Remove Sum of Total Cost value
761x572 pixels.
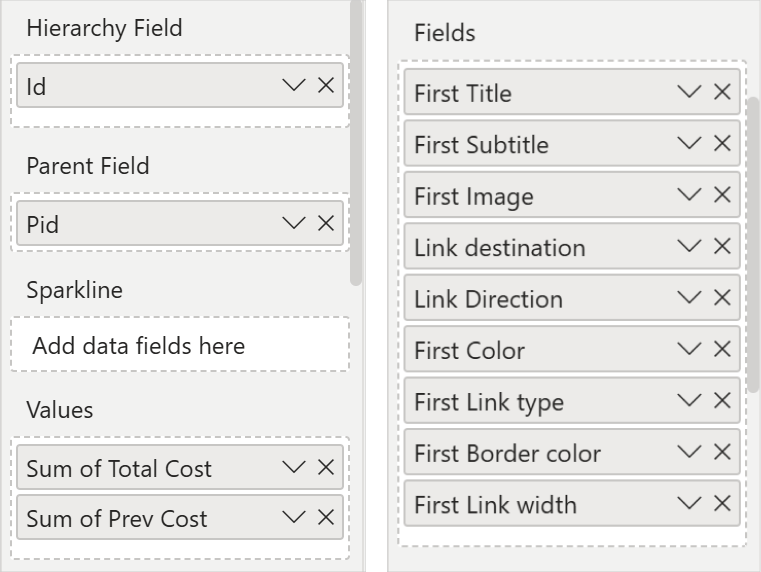325,467
